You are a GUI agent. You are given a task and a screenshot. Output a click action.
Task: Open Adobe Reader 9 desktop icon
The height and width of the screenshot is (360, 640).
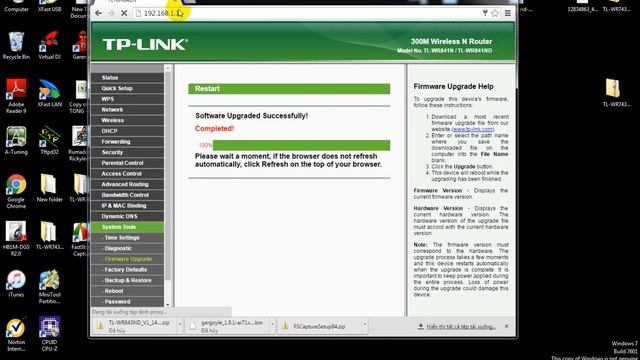point(16,96)
